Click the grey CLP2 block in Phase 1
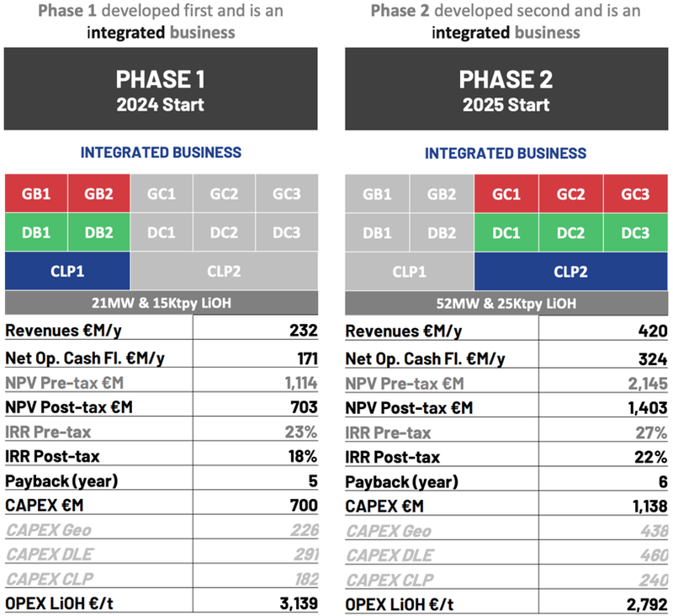 pos(224,271)
